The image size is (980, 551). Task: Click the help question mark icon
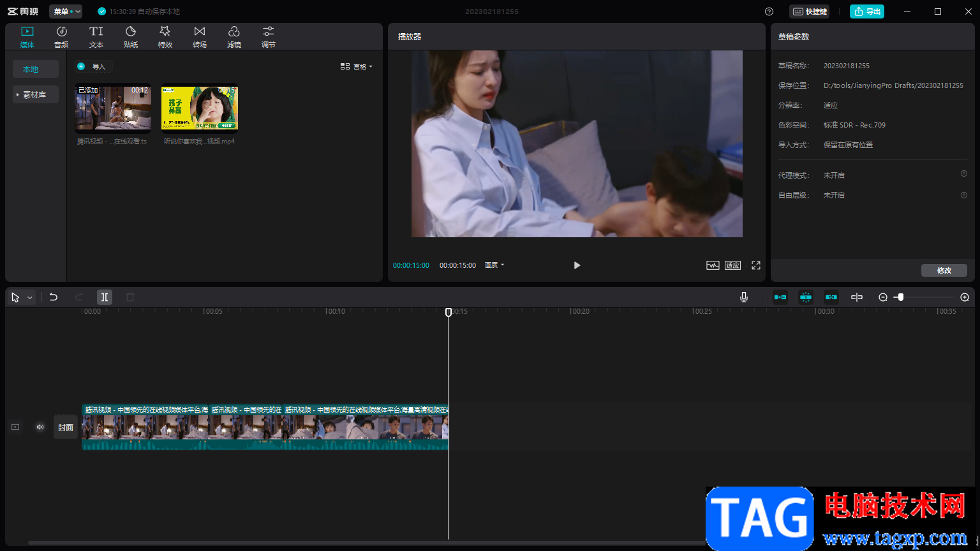(769, 11)
